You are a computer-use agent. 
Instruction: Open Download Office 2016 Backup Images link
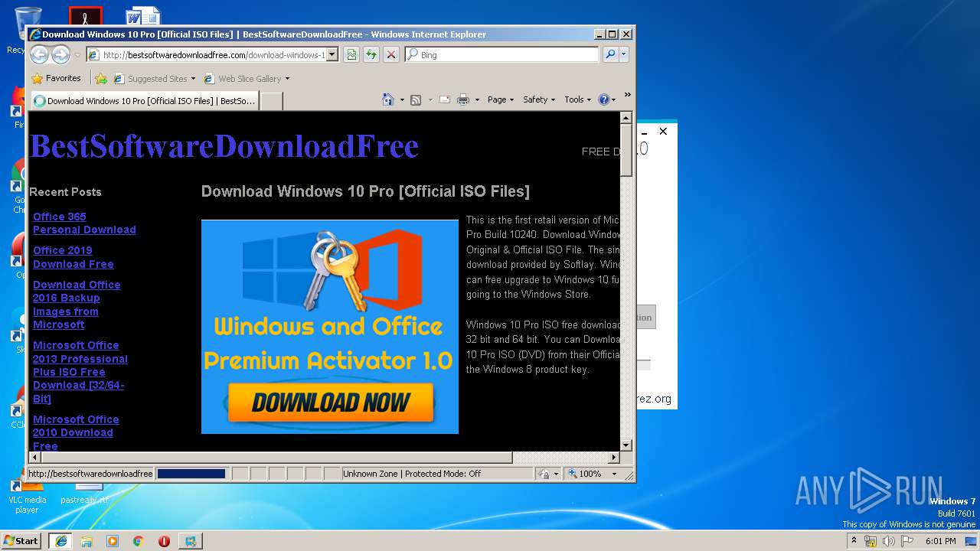pyautogui.click(x=77, y=305)
